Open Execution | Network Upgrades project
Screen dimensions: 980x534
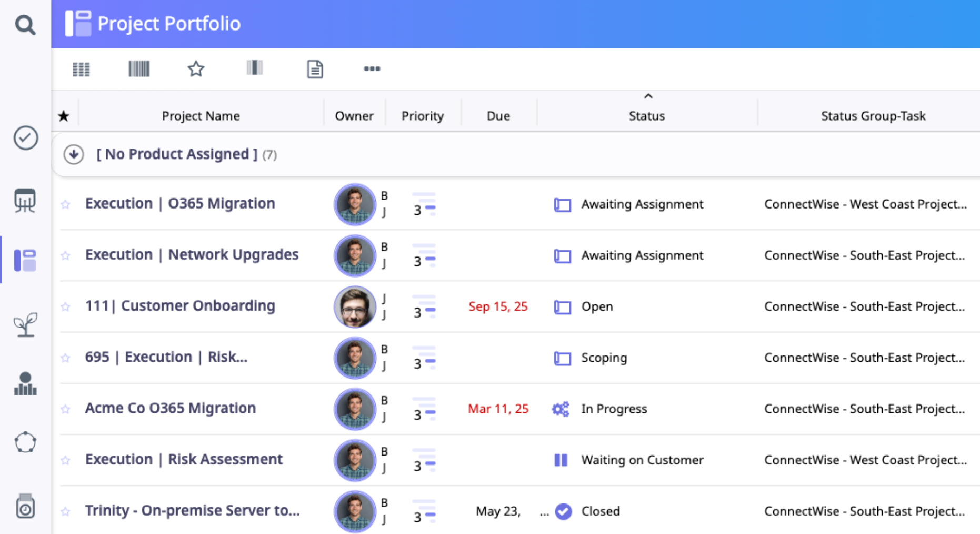(192, 254)
